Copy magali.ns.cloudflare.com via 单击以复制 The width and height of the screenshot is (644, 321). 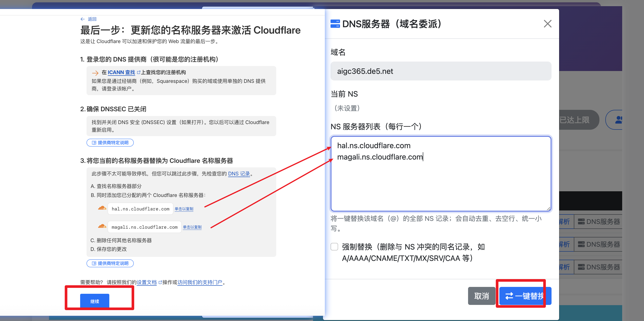pyautogui.click(x=192, y=227)
